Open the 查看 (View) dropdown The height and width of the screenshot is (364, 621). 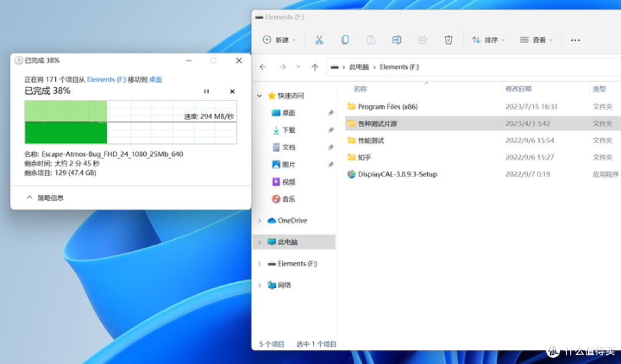536,40
